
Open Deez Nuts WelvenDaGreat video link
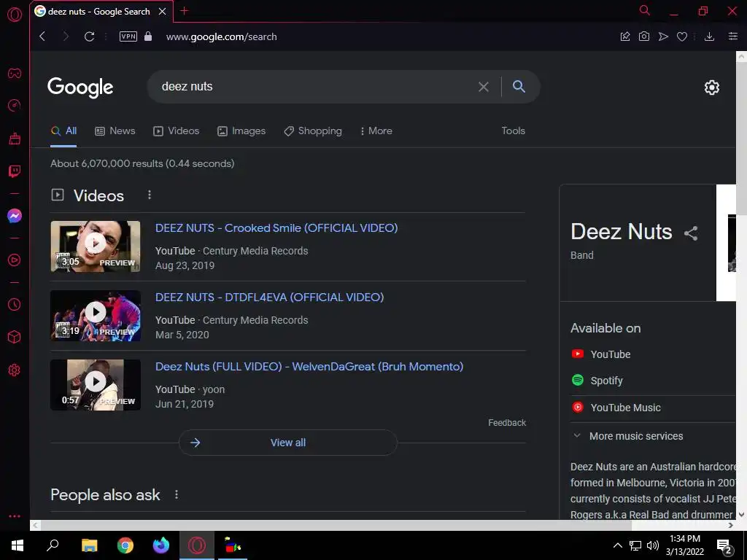[309, 367]
